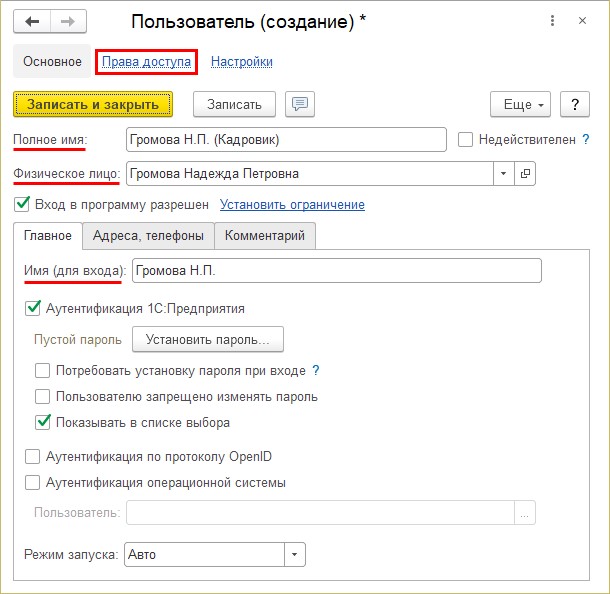The height and width of the screenshot is (594, 610).
Task: Focus the Физическое лицо input field
Action: click(x=310, y=173)
